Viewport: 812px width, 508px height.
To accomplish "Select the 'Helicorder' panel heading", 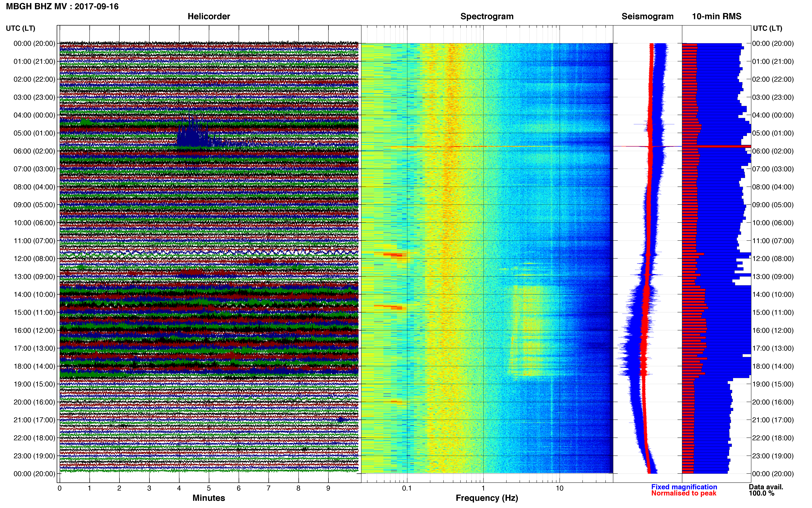I will point(209,16).
